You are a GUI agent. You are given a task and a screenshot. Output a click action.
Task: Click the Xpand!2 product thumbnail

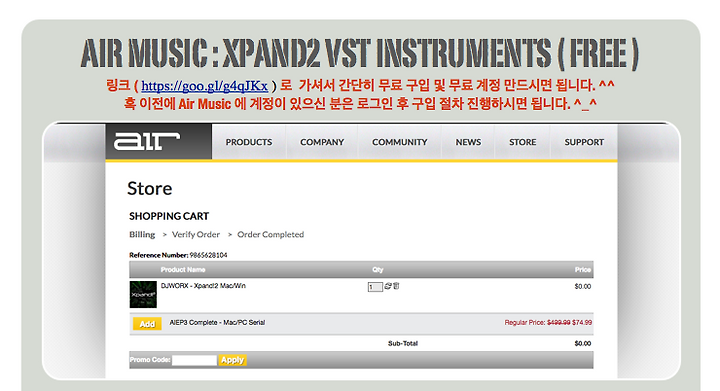pos(143,294)
